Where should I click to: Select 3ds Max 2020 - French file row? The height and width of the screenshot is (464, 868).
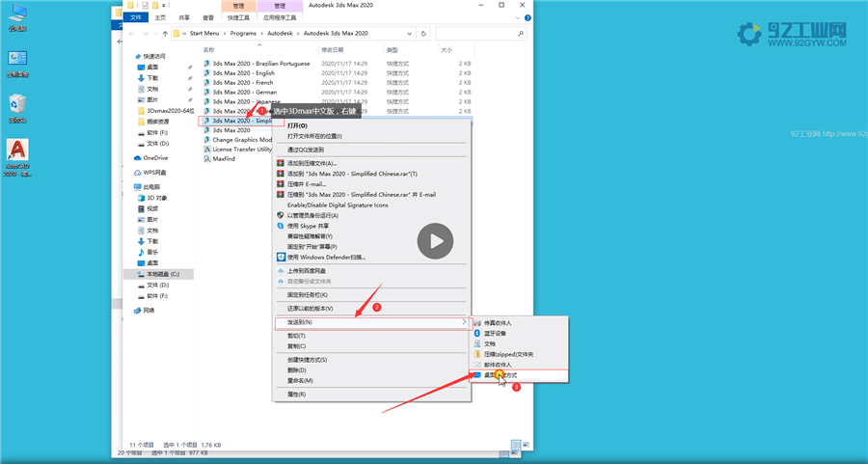[x=337, y=83]
